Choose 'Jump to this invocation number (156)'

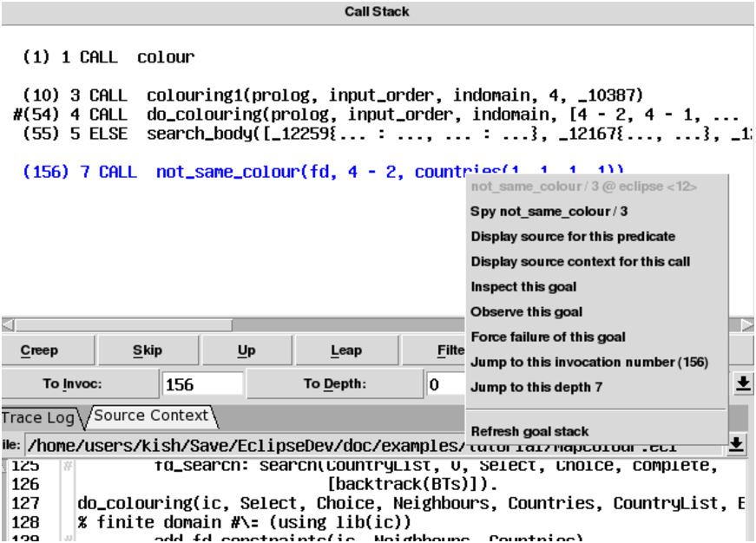(x=589, y=363)
